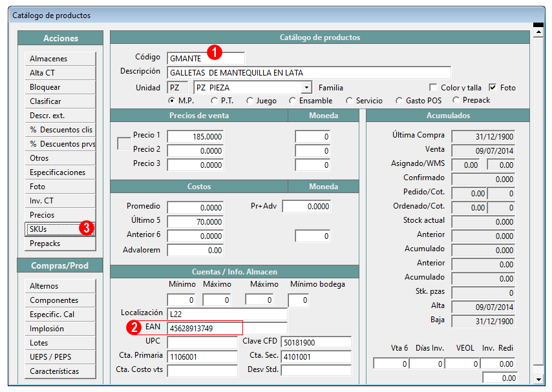Open % Descuentos prvs

pos(60,144)
